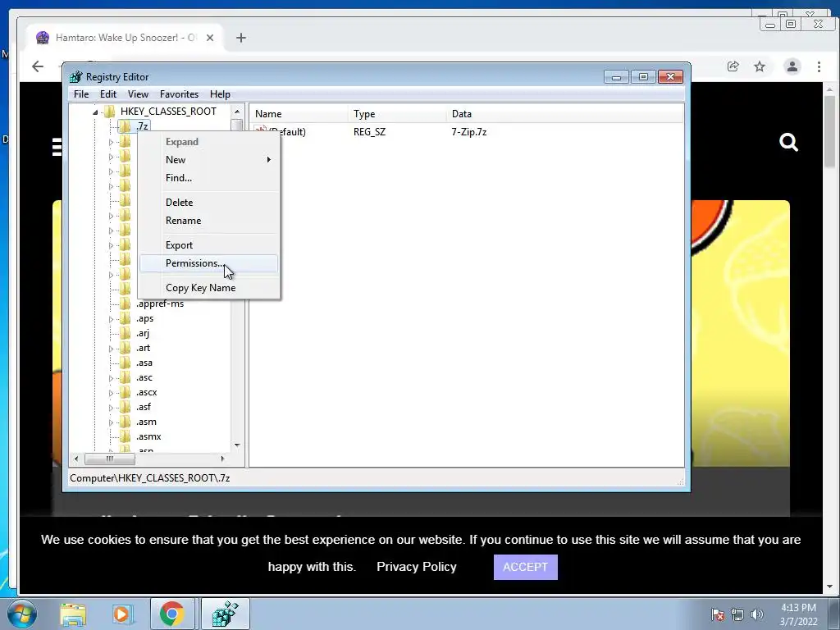
Task: Select the .appref-ms key
Action: pyautogui.click(x=160, y=304)
